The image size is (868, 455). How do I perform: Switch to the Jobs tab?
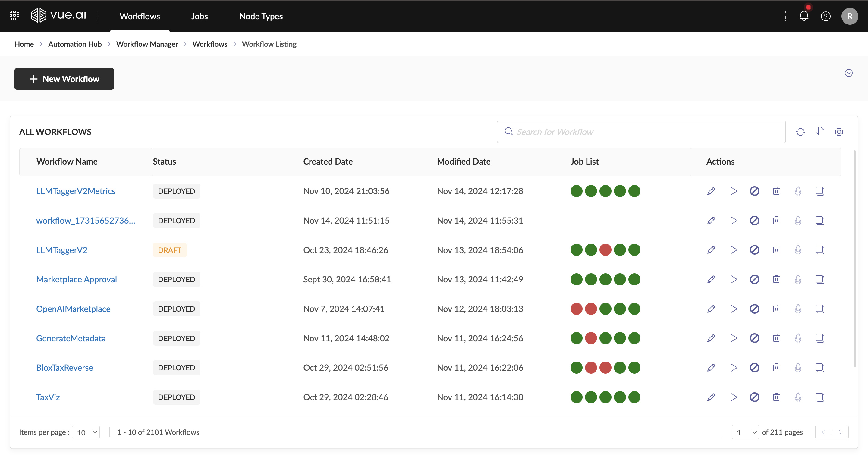click(x=199, y=16)
